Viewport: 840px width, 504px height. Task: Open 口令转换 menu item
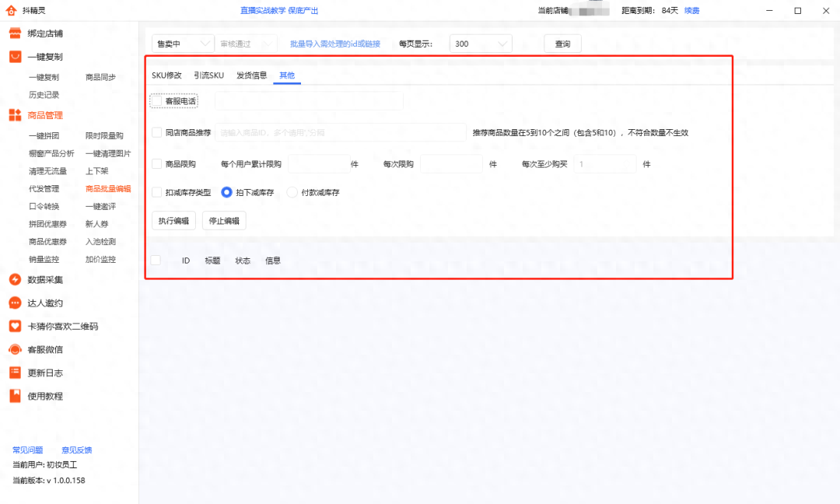44,206
